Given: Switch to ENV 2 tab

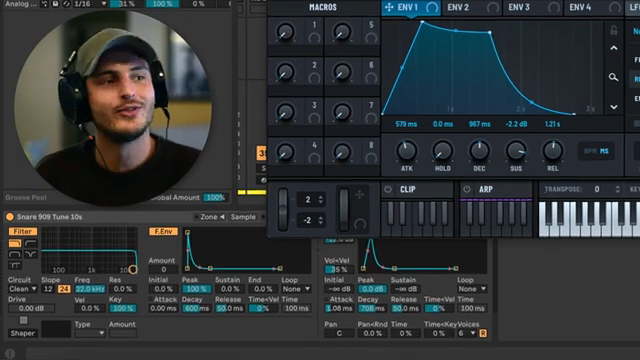Looking at the screenshot, I should (472, 8).
